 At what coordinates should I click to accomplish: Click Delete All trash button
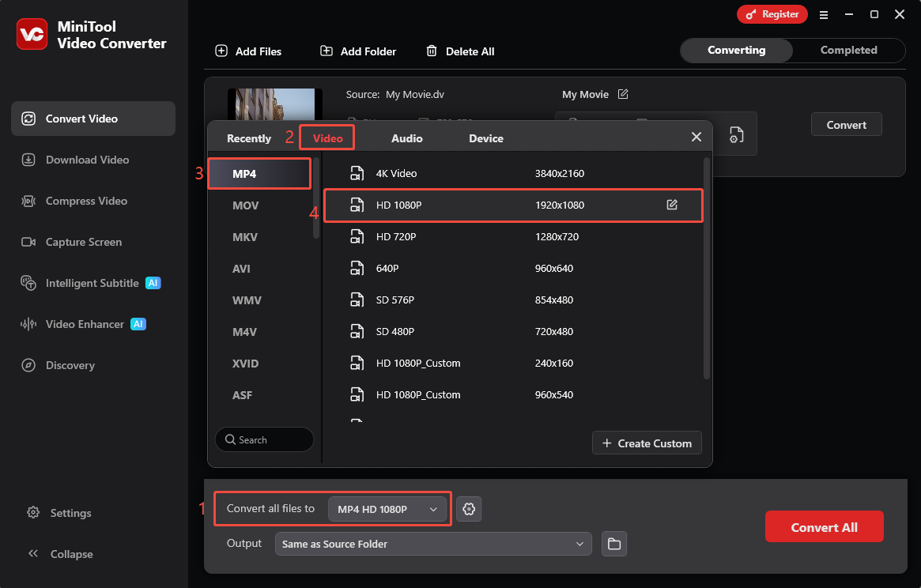click(460, 51)
